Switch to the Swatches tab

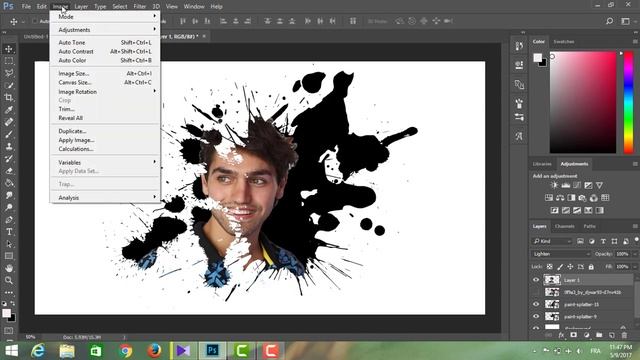click(x=564, y=42)
